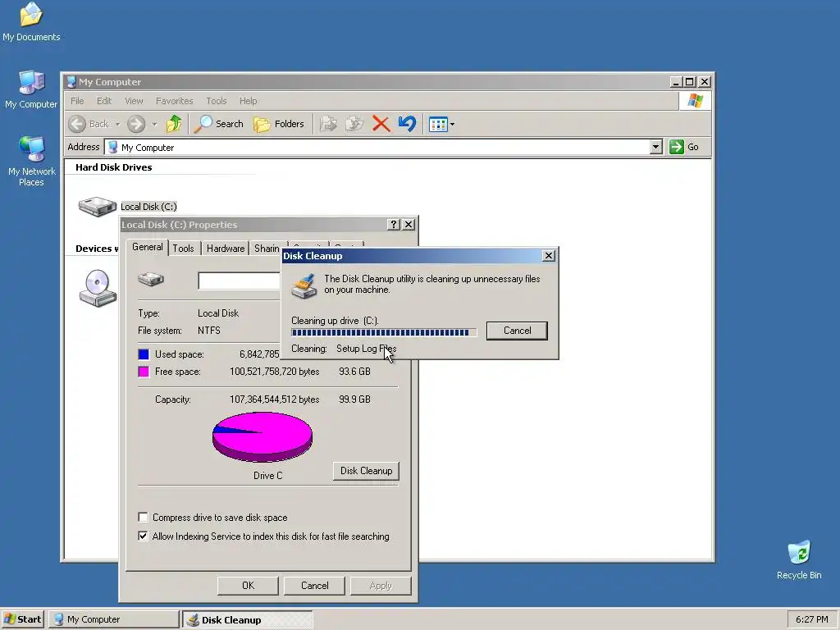
Task: Click the help question mark in Properties title
Action: tap(394, 225)
